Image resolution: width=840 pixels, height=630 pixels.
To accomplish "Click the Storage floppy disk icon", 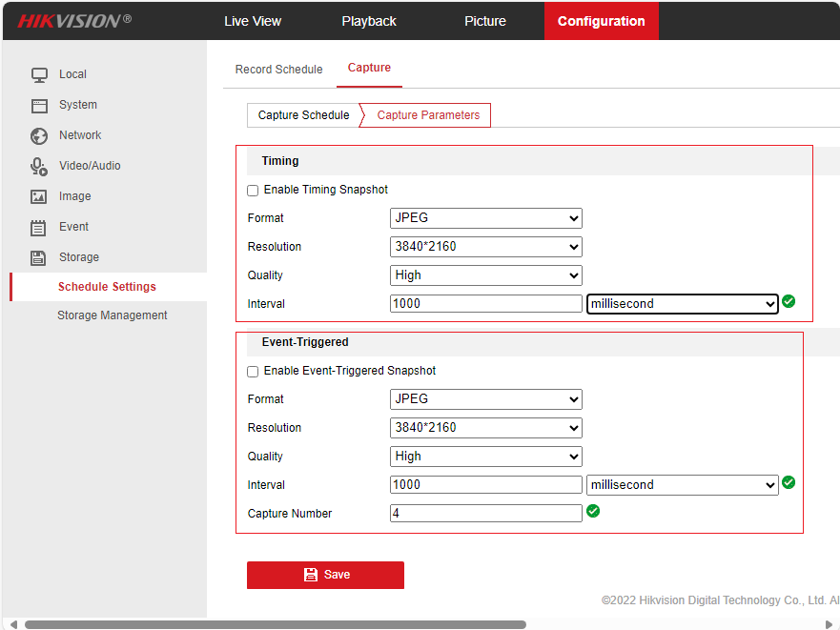I will [x=39, y=257].
